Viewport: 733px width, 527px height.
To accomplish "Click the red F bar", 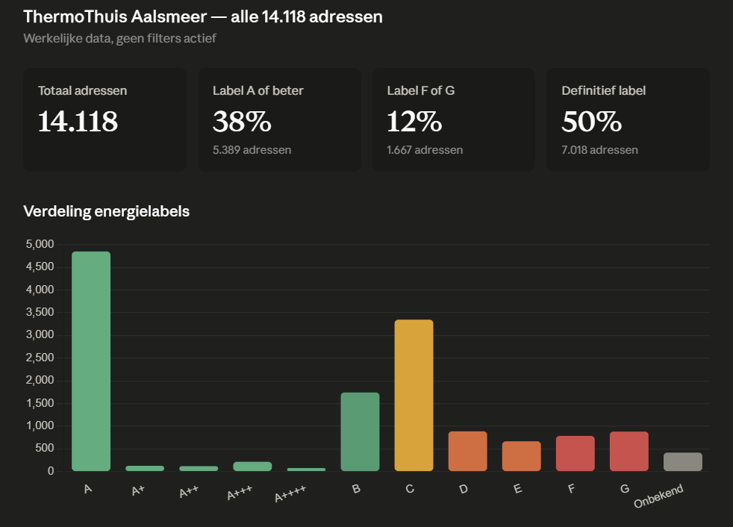I will tap(575, 453).
